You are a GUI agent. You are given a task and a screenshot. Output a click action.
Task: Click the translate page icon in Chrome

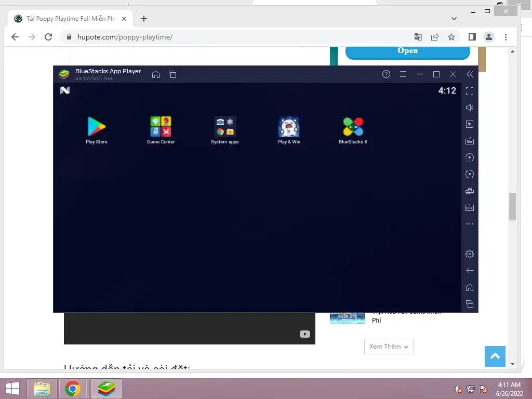418,37
